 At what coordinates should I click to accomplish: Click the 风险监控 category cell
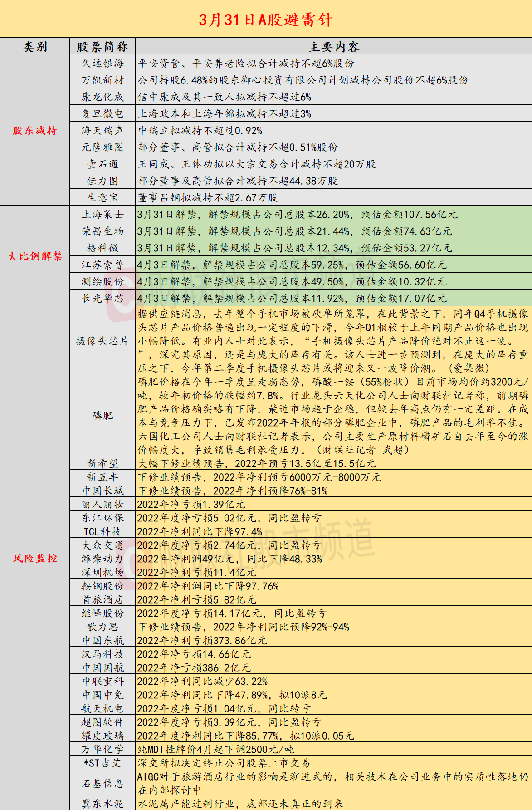pos(35,559)
